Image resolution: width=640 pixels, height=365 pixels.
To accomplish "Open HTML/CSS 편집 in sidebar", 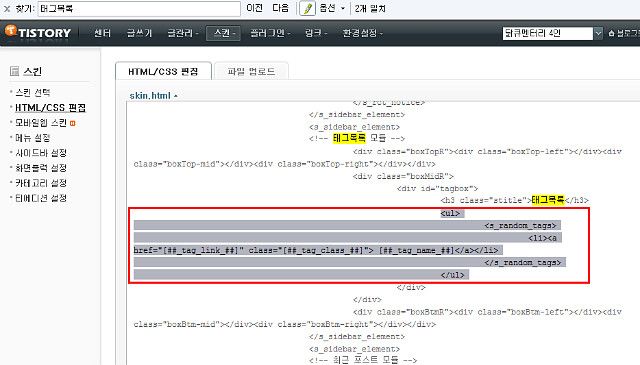I will coord(50,108).
